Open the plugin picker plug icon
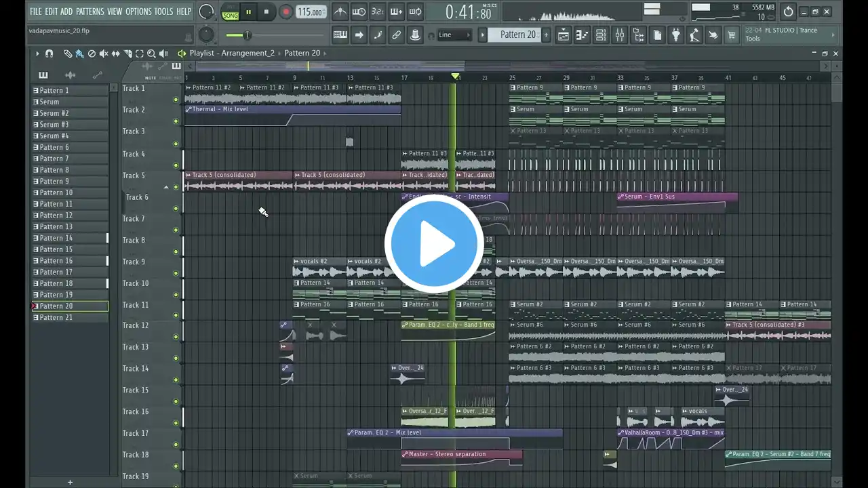The height and width of the screenshot is (488, 868). 676,35
